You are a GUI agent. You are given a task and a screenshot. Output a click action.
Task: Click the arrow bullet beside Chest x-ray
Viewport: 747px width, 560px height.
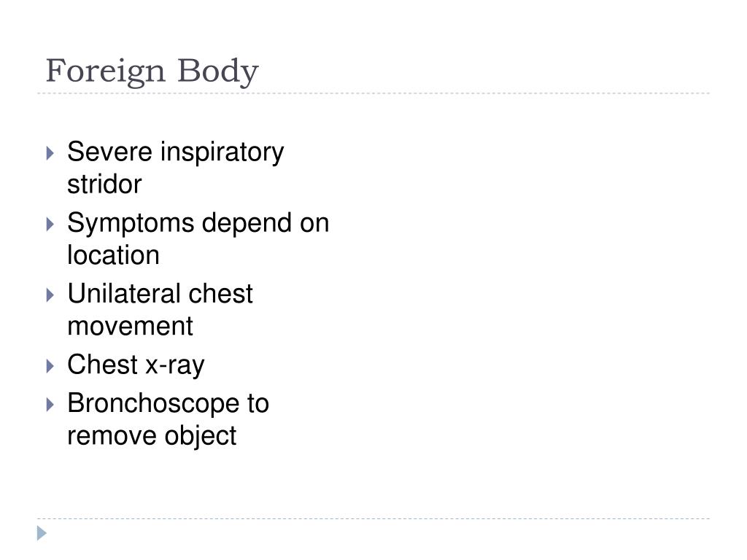50,366
